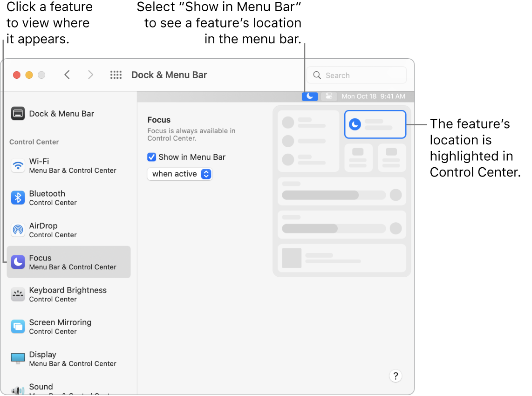This screenshot has width=532, height=396.
Task: Select the Wi-Fi feature icon in sidebar
Action: point(18,165)
